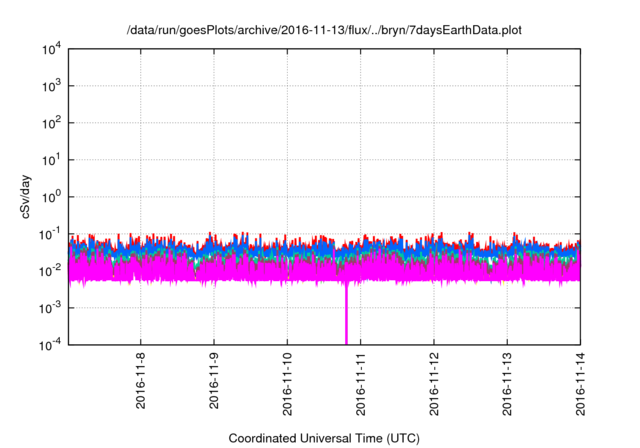Click the 2016-11-8 date tick label

(x=140, y=381)
